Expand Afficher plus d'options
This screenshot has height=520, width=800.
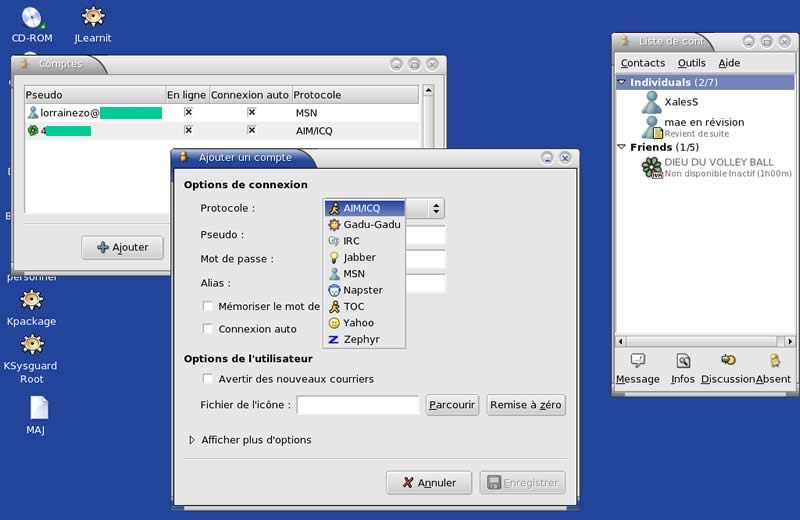192,440
